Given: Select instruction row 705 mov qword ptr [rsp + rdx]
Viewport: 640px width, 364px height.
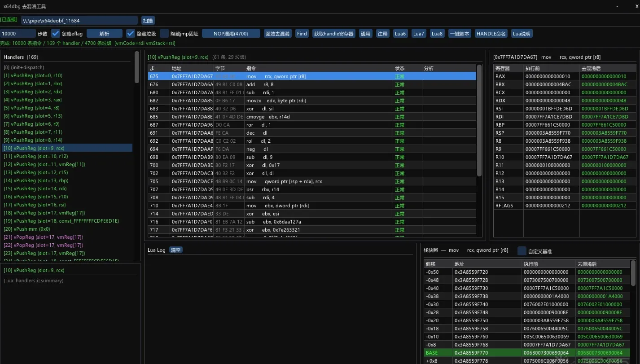Looking at the screenshot, I should [312, 181].
